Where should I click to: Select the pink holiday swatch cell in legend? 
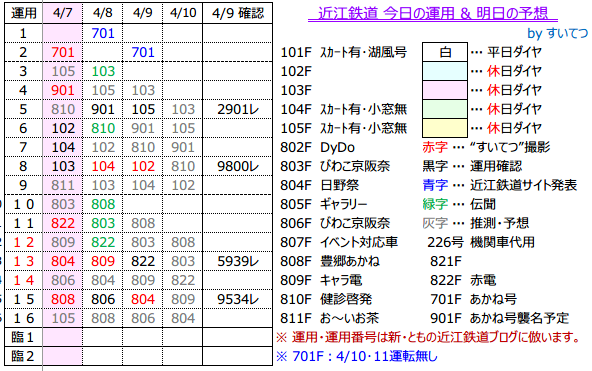point(445,90)
